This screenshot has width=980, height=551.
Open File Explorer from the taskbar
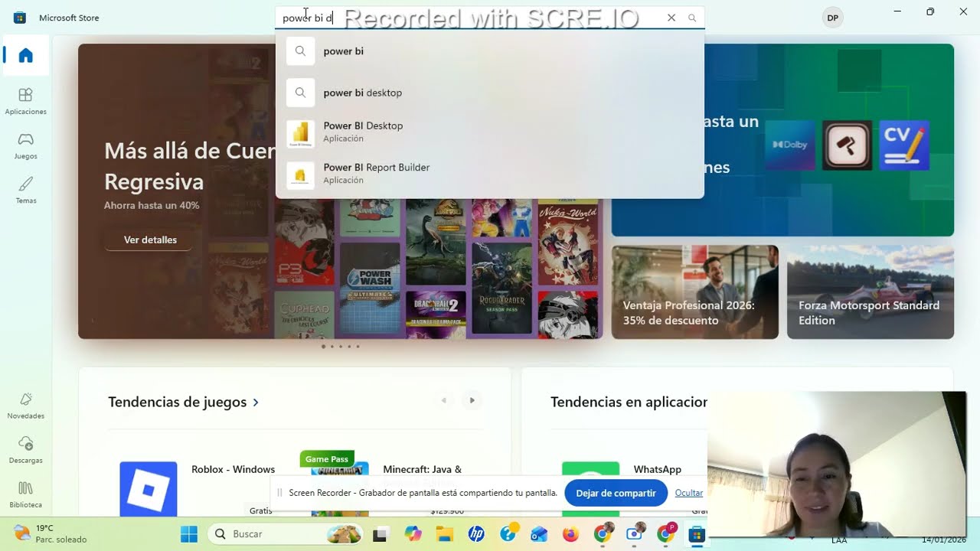(445, 534)
